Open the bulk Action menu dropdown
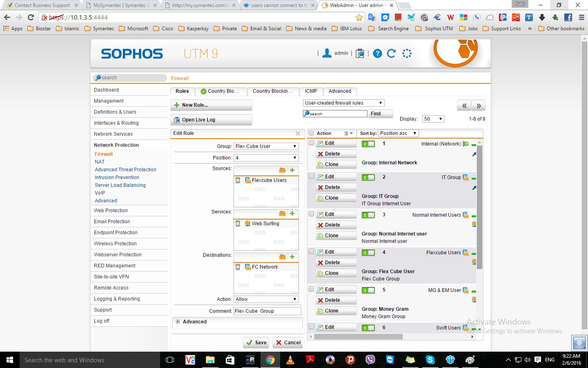The width and height of the screenshot is (588, 368). pos(348,133)
